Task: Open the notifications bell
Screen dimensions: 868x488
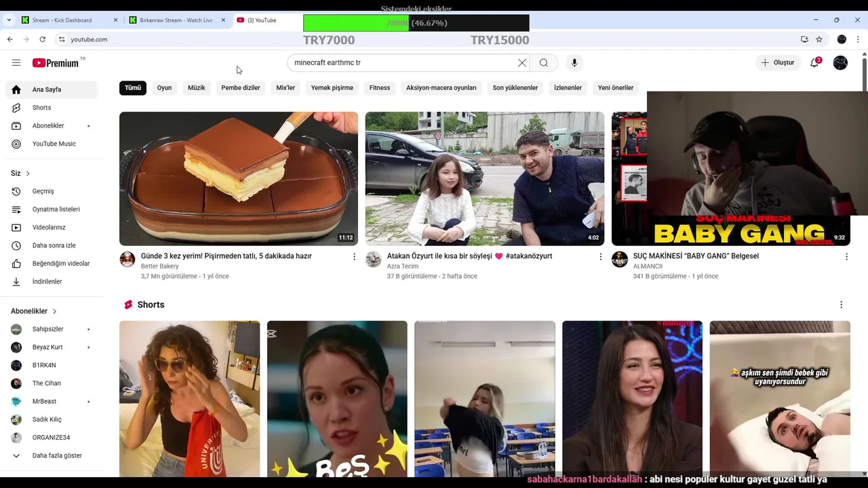Action: [x=815, y=63]
